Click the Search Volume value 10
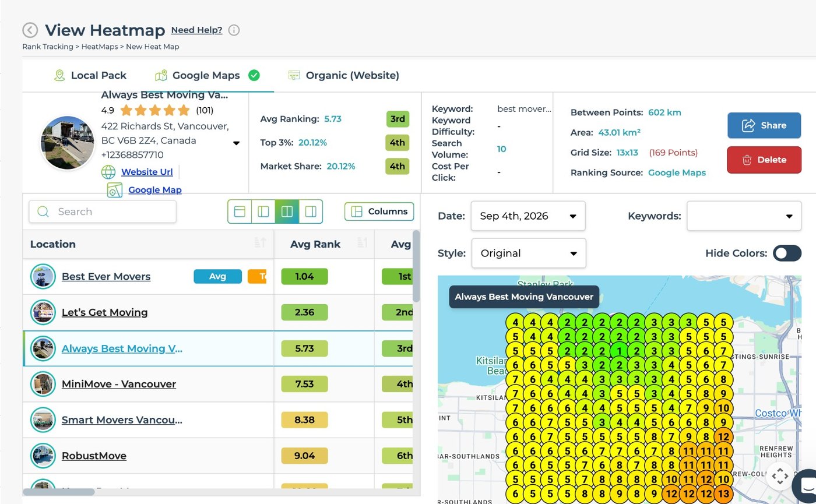The height and width of the screenshot is (504, 816). (501, 149)
